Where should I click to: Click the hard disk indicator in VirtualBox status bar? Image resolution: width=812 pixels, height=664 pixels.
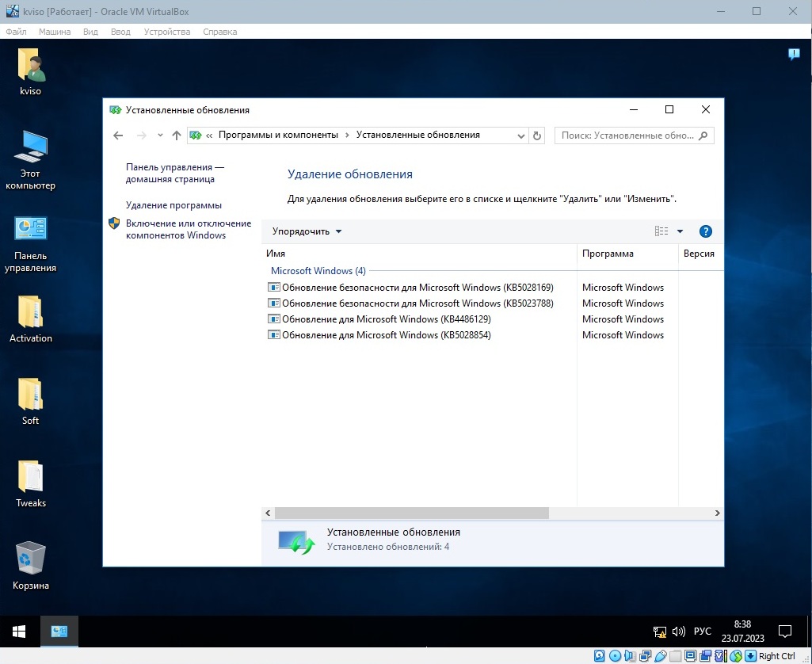(599, 656)
